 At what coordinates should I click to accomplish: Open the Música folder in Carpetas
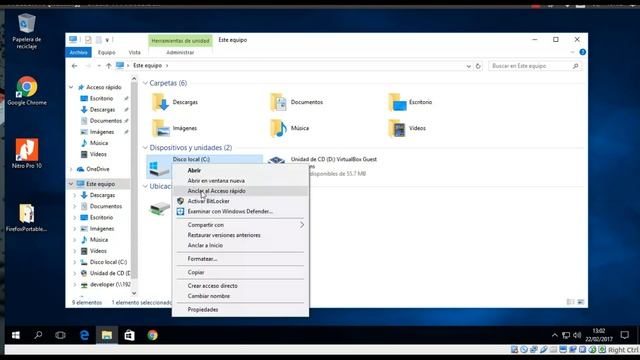click(289, 128)
